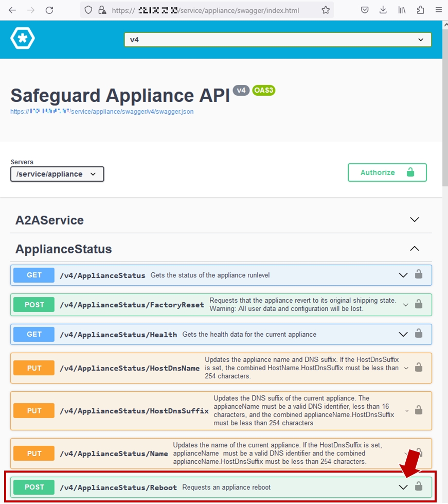Open the library bookmarks icon
Screen dimensions: 448x504
[402, 10]
